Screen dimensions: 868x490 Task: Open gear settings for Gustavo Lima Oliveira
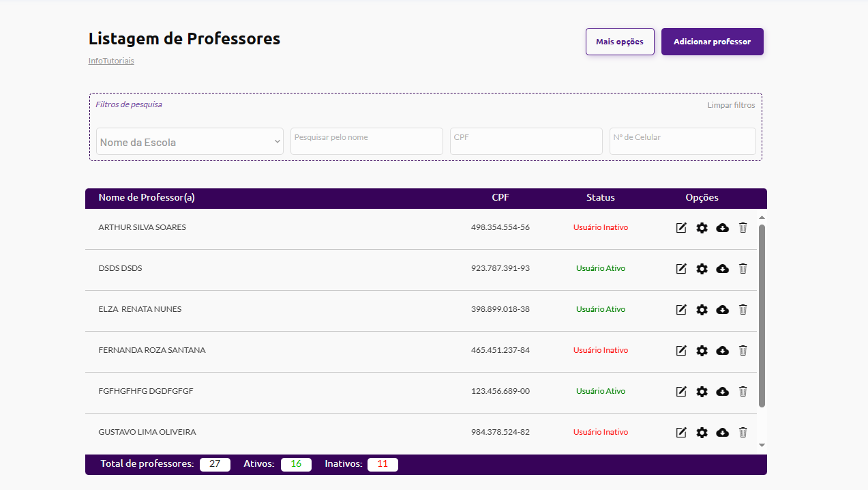[x=702, y=433]
